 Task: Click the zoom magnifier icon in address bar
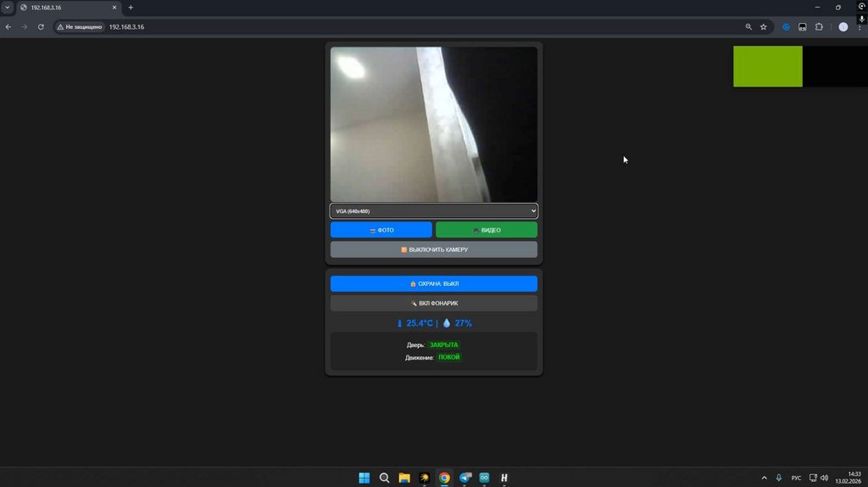[x=748, y=27]
